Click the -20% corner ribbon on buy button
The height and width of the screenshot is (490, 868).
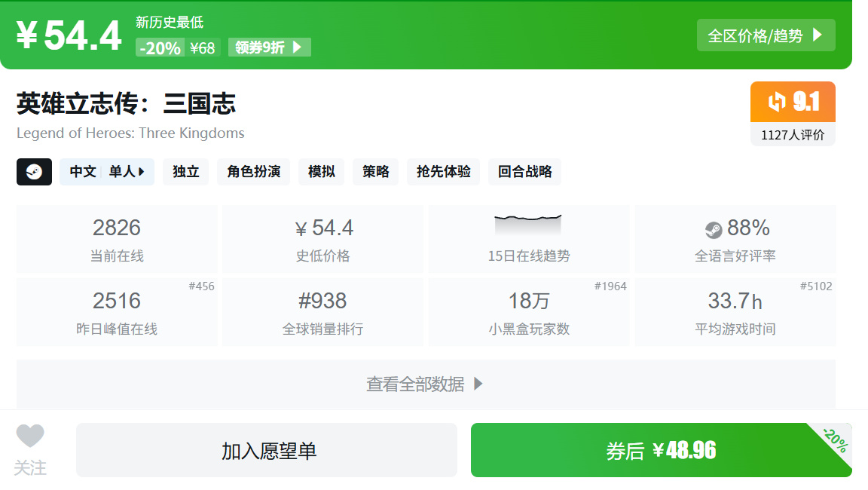tap(836, 441)
